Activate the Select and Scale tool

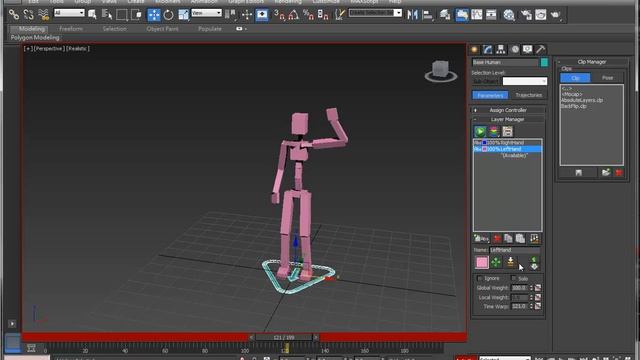point(183,15)
